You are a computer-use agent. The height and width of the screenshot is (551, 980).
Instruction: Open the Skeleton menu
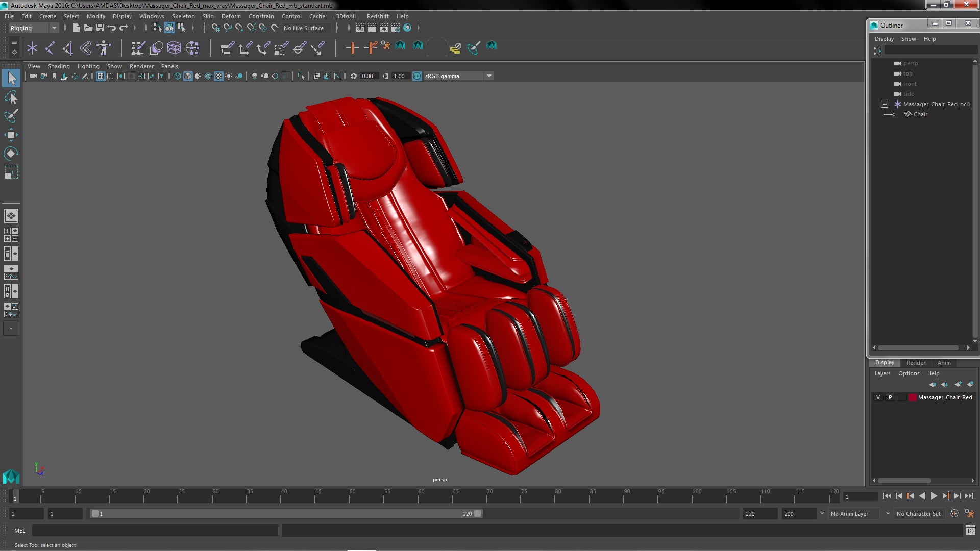point(183,16)
